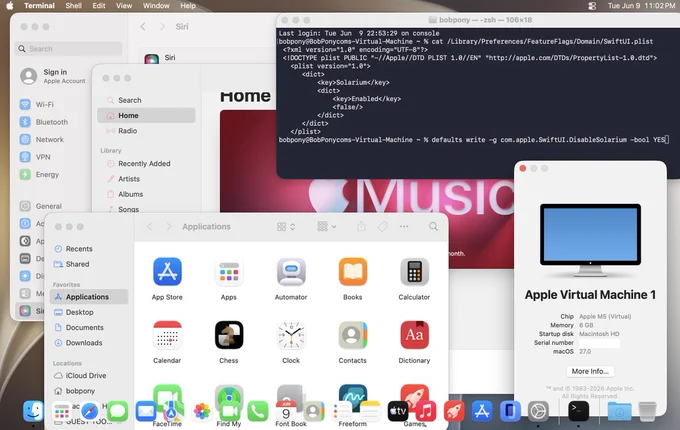The width and height of the screenshot is (680, 430).
Task: Open Network in System Settings sidebar
Action: click(x=42, y=140)
